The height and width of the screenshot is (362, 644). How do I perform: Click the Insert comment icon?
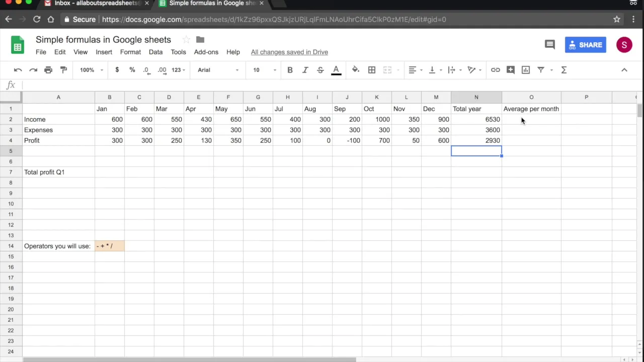coord(511,70)
